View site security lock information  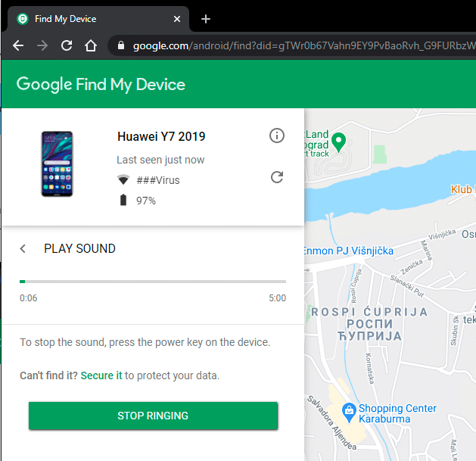[121, 45]
